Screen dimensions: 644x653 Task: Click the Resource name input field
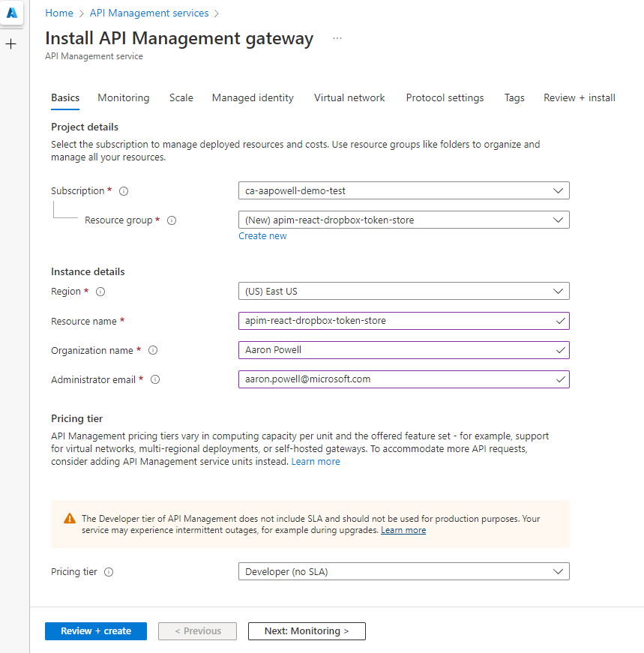(x=397, y=321)
